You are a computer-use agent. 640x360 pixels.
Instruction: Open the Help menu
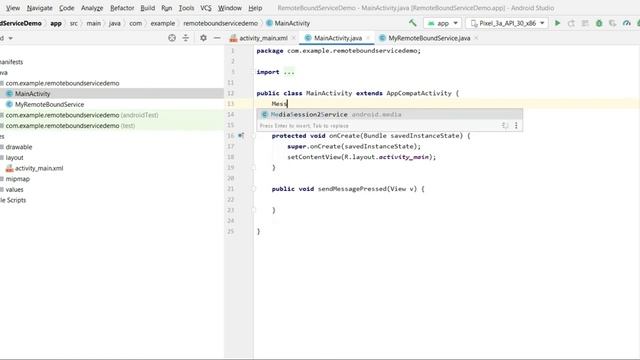255,8
